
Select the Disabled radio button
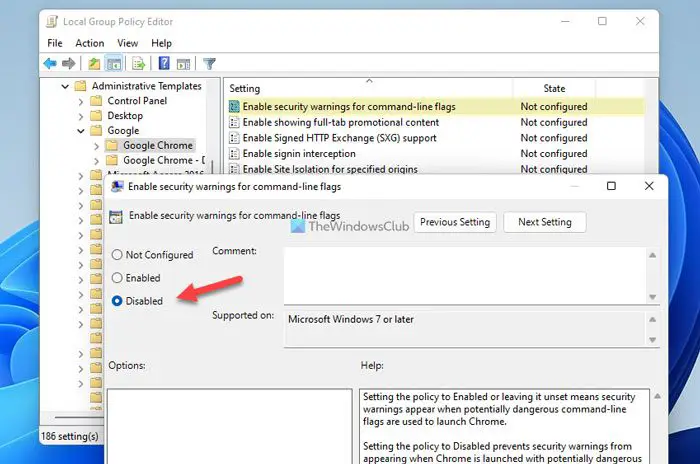pos(117,301)
